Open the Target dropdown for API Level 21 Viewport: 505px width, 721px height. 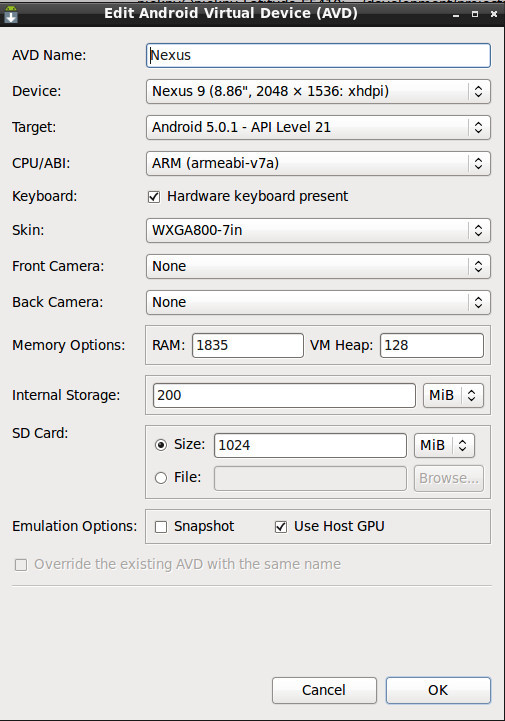click(x=318, y=127)
